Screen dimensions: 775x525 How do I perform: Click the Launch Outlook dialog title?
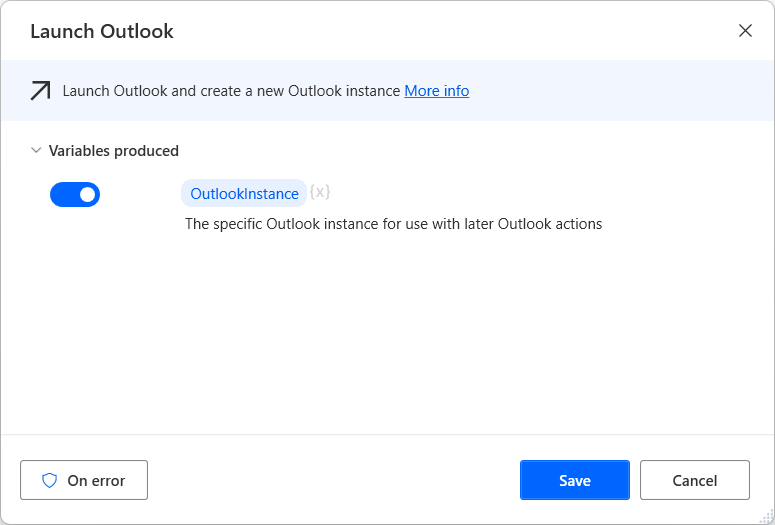(x=102, y=31)
